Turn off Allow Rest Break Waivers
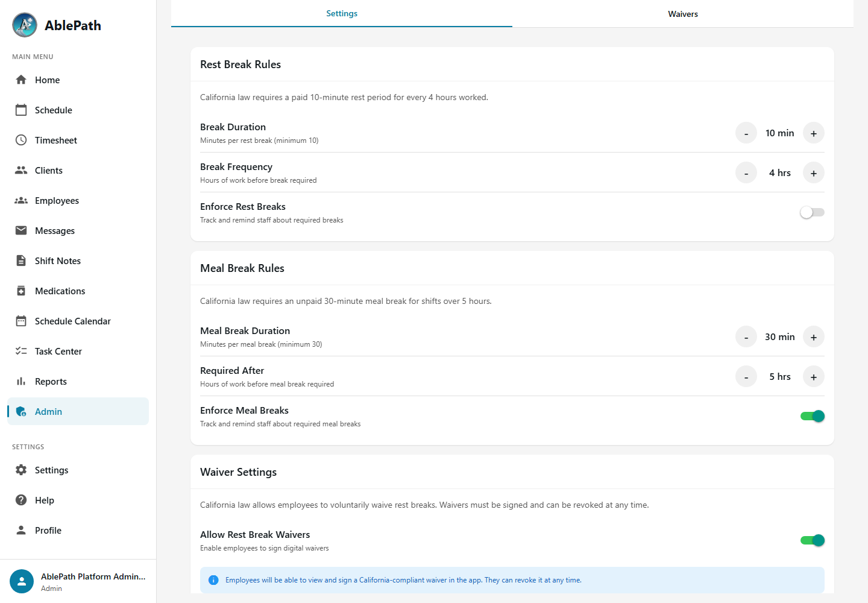This screenshot has height=603, width=868. click(x=812, y=540)
